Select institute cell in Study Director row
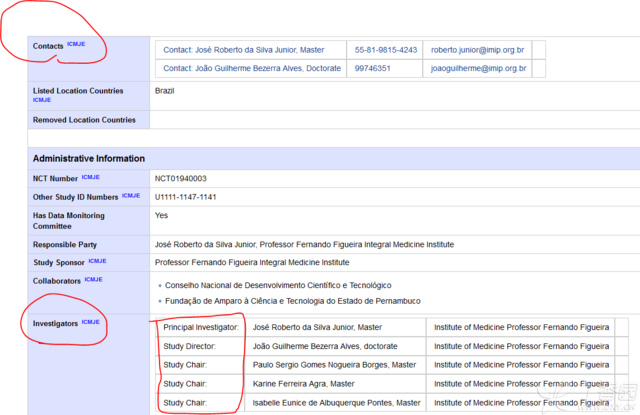The width and height of the screenshot is (640, 415). (x=521, y=346)
